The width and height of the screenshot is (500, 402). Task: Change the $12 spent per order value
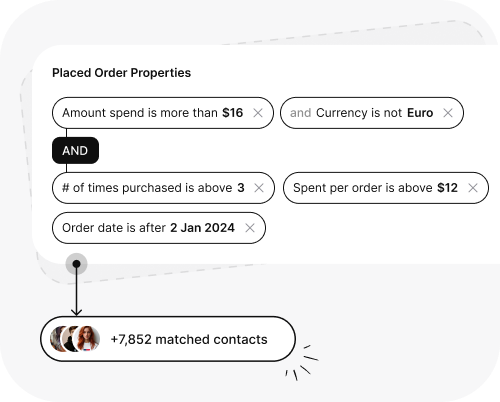[x=447, y=188]
